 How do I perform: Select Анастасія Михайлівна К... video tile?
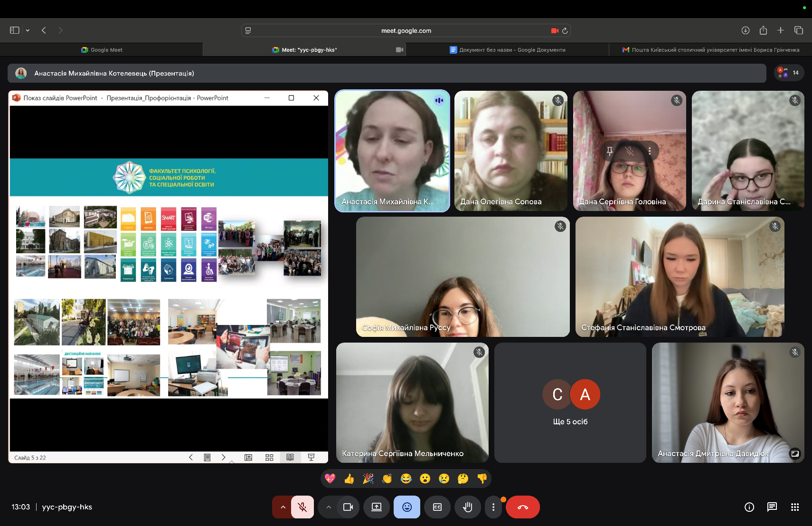(392, 151)
